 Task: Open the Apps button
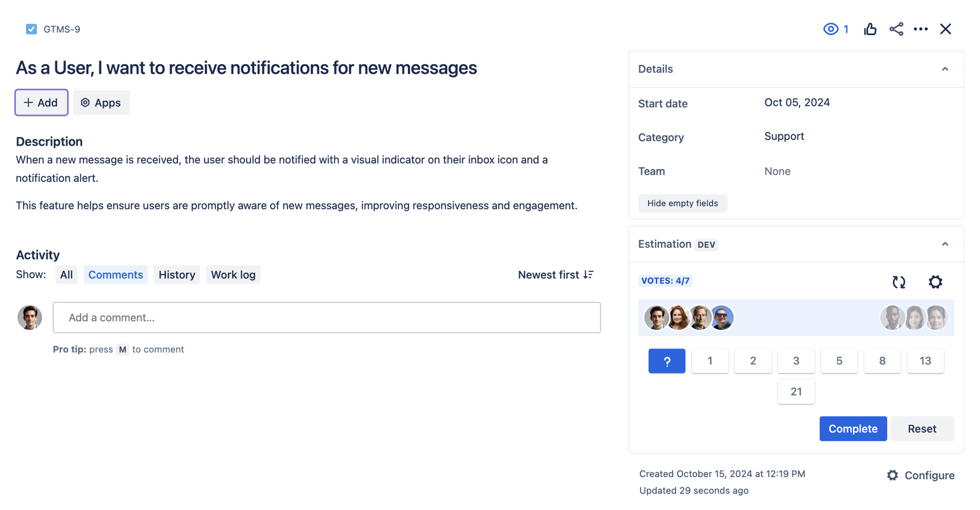(101, 103)
